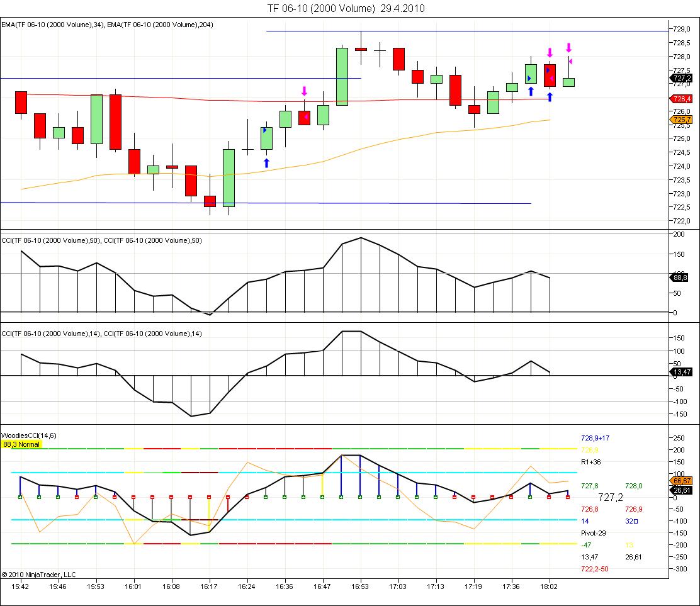Click the leftmost blue up arrow signal
Screen dimensions: 700x606
click(x=266, y=163)
